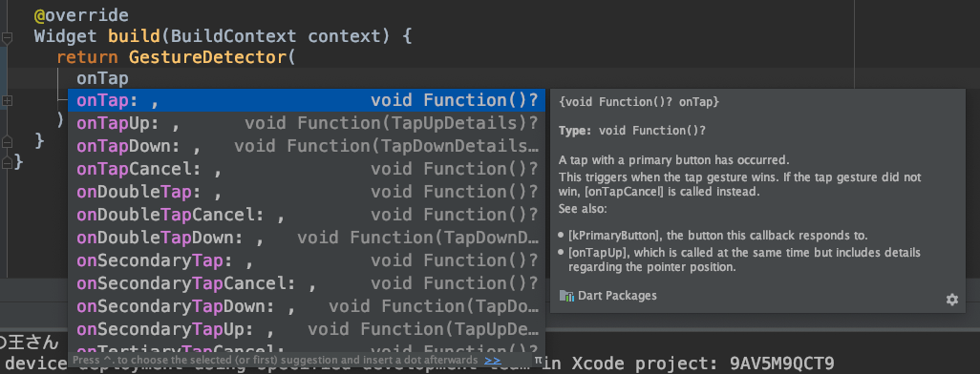Choose onTapUp from the suggestion list

(307, 124)
